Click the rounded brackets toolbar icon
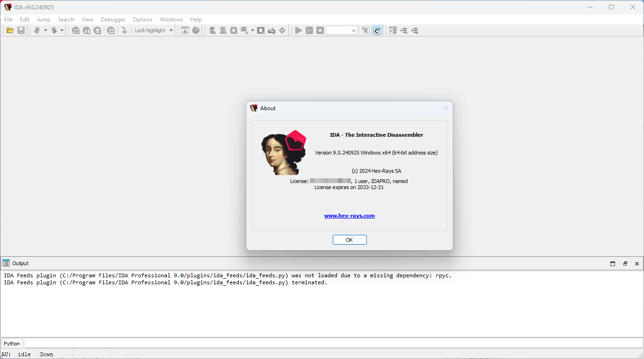This screenshot has height=359, width=644. pos(234,30)
